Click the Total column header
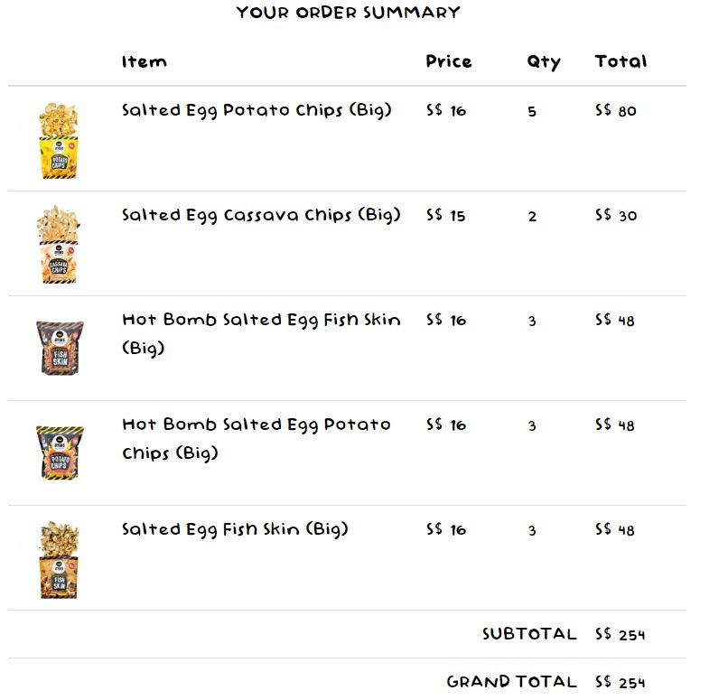This screenshot has height=700, width=728. 621,62
